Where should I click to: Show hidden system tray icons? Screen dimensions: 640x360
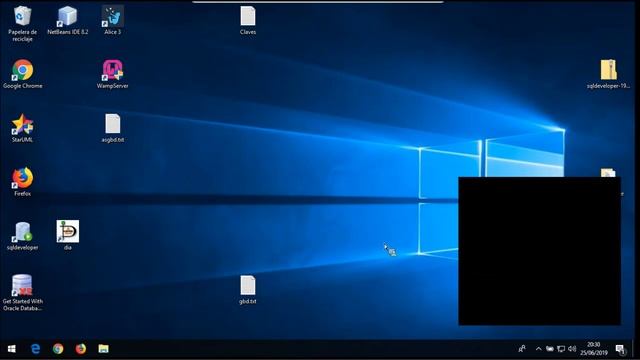pyautogui.click(x=538, y=349)
